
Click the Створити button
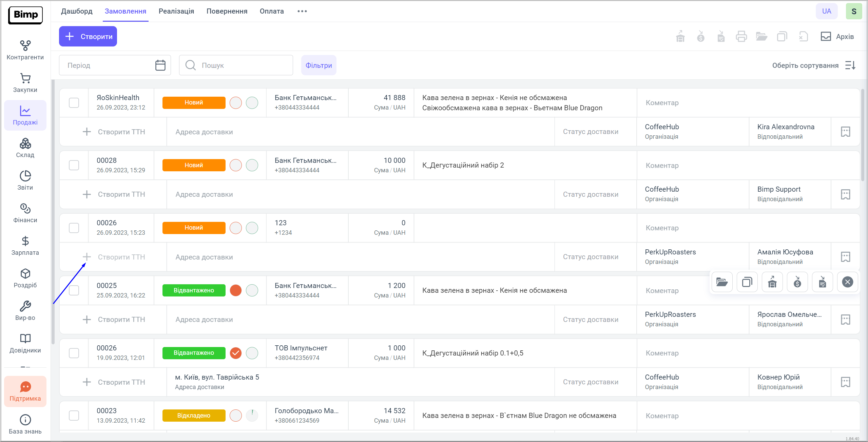[88, 36]
